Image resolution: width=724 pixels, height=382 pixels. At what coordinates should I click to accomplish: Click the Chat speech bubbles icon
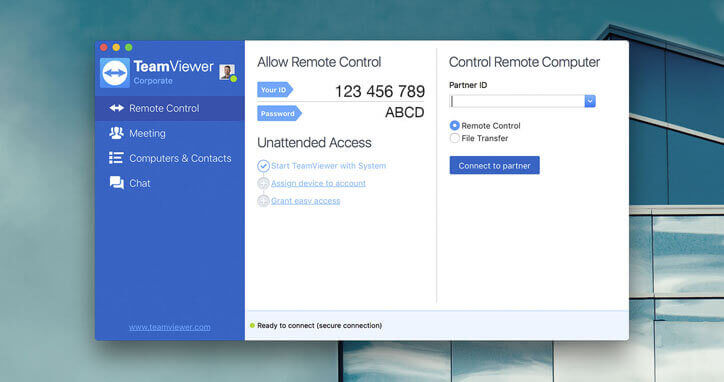coord(116,183)
